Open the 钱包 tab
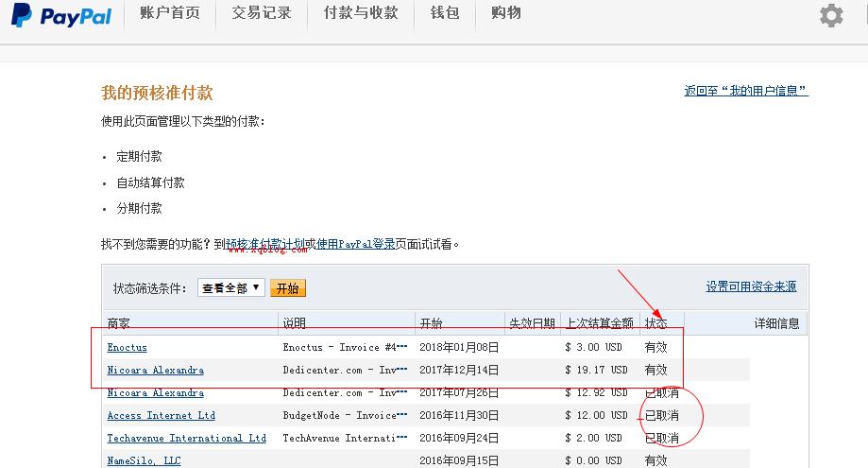 [x=445, y=12]
